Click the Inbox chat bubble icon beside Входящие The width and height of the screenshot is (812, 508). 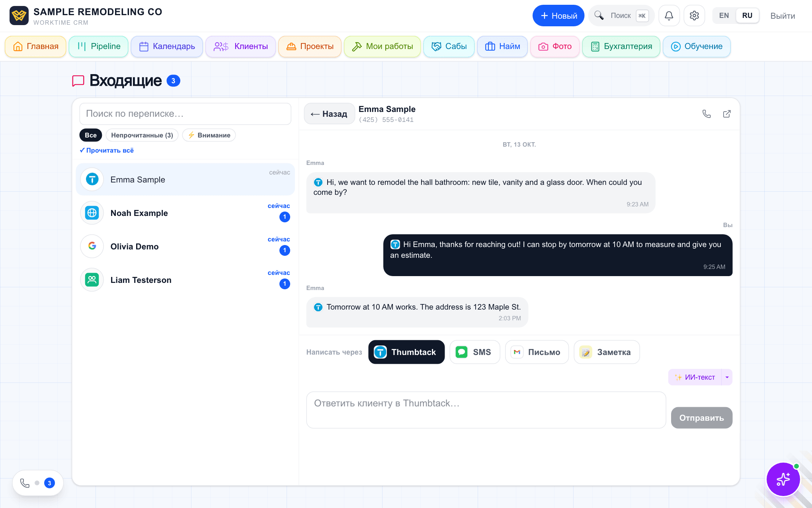pyautogui.click(x=78, y=81)
